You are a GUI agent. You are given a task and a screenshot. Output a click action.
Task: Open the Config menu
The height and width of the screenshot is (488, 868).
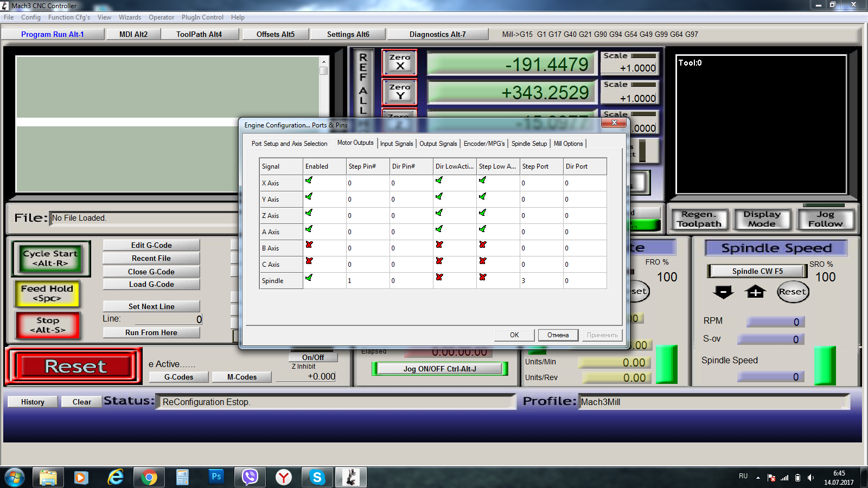coord(31,17)
